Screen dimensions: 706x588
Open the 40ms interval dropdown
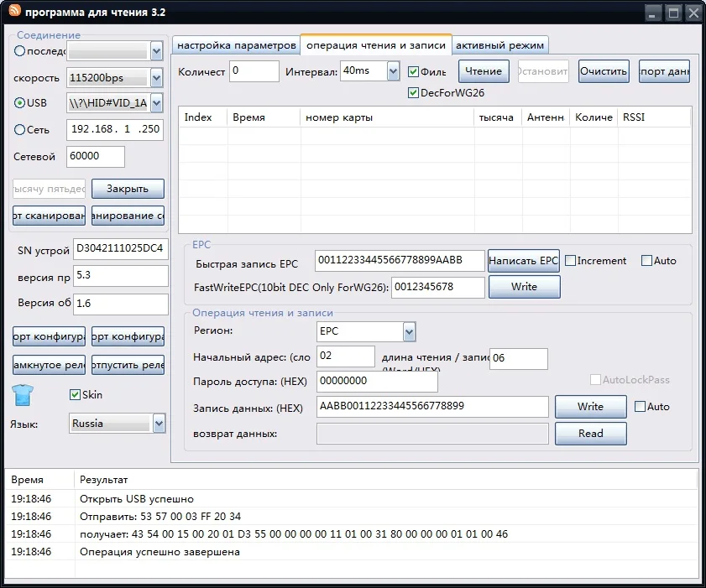(393, 71)
